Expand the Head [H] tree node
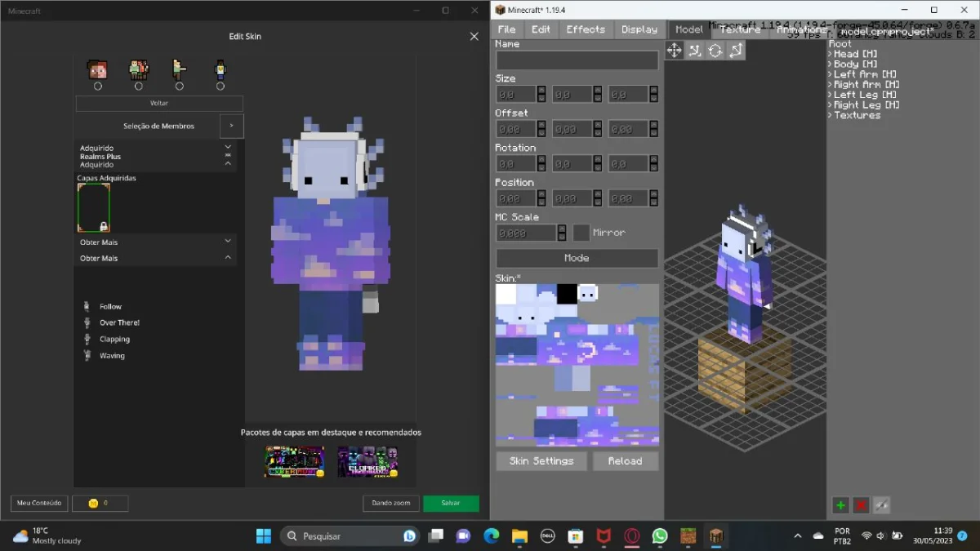Screen dimensions: 980x551 click(830, 54)
